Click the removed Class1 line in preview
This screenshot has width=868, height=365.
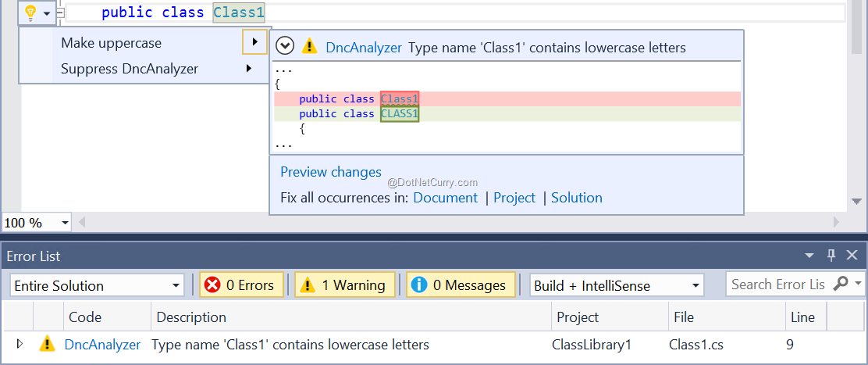click(x=507, y=99)
